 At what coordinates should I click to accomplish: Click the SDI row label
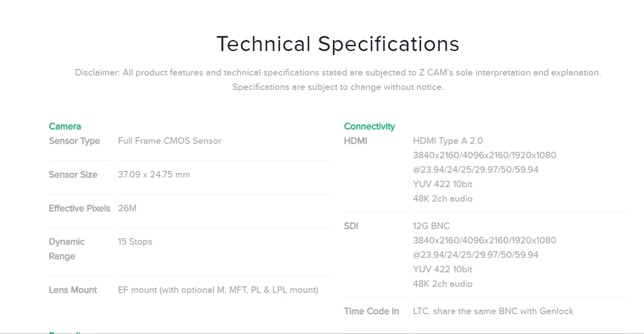coord(351,226)
